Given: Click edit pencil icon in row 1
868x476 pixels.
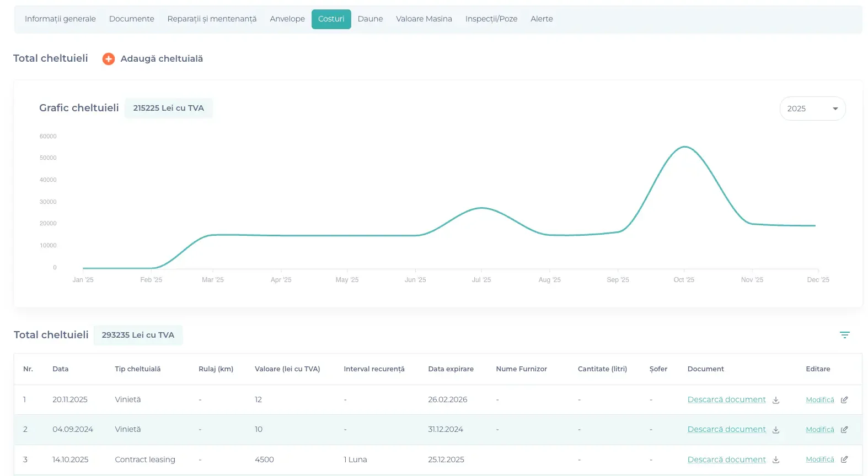Looking at the screenshot, I should click(x=844, y=400).
